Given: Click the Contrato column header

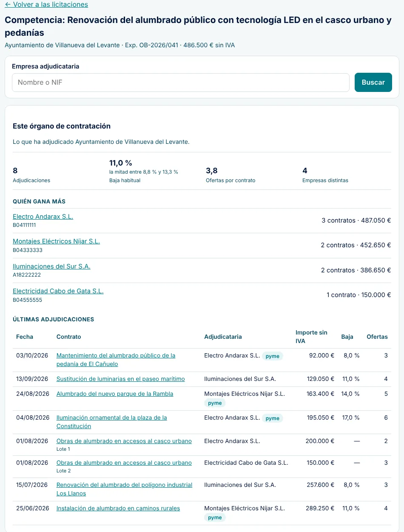Looking at the screenshot, I should pyautogui.click(x=69, y=337).
